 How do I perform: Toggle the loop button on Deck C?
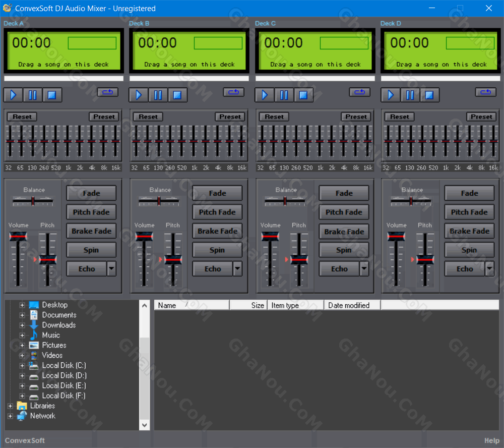coord(360,92)
